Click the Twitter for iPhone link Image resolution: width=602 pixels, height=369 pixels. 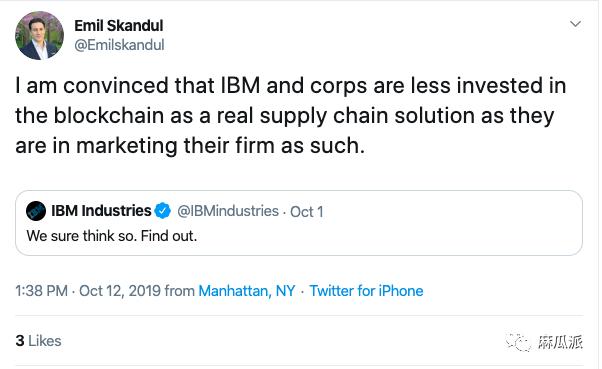[366, 291]
